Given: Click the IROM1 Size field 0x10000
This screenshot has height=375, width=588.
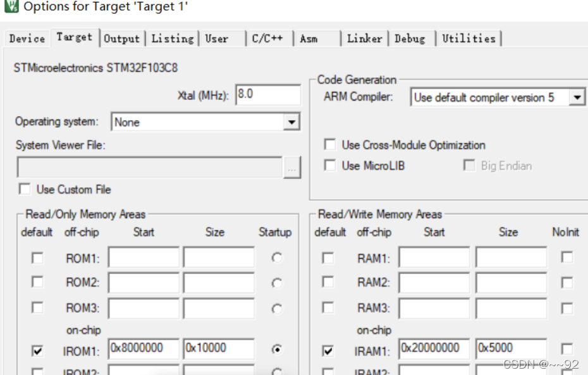Looking at the screenshot, I should (219, 348).
